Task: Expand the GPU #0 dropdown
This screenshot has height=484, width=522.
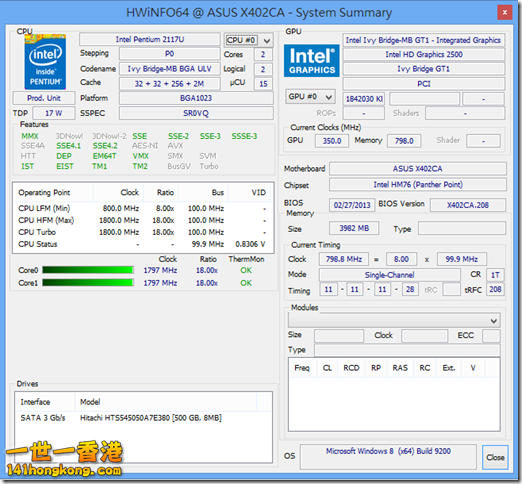Action: (x=310, y=97)
